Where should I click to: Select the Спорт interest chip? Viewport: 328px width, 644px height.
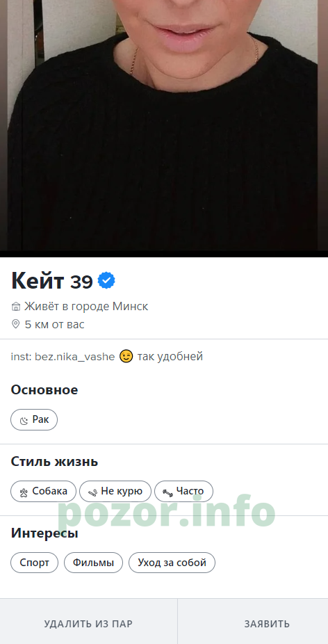(x=35, y=563)
